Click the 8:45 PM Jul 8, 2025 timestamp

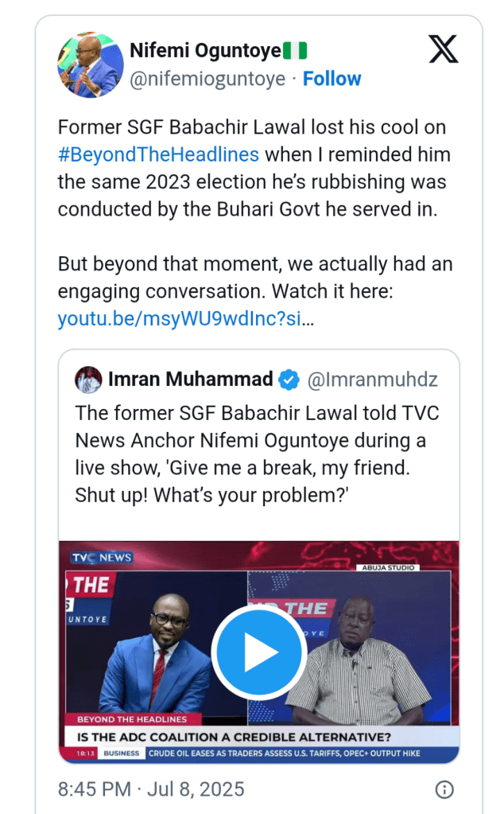[x=151, y=789]
